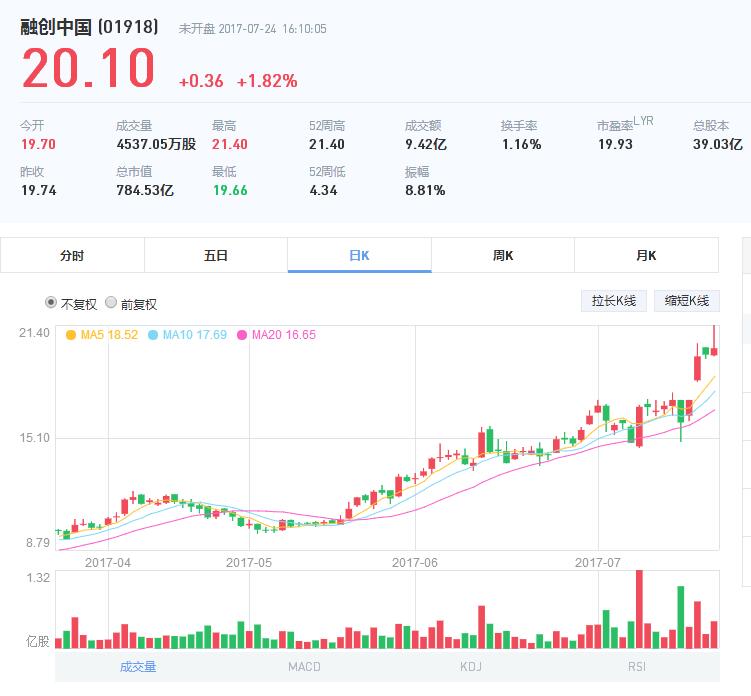The image size is (751, 696).
Task: Click the 拉长K线 button
Action: coord(613,301)
